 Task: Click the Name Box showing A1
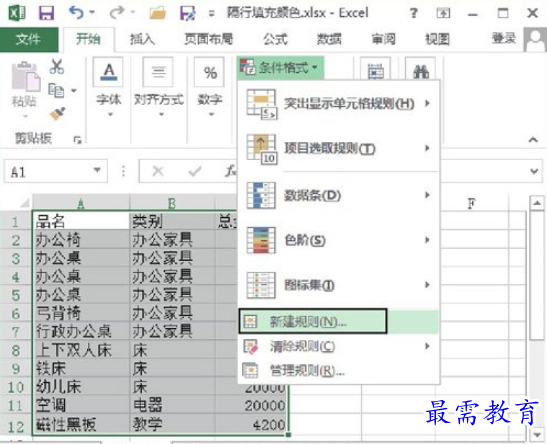click(x=56, y=171)
